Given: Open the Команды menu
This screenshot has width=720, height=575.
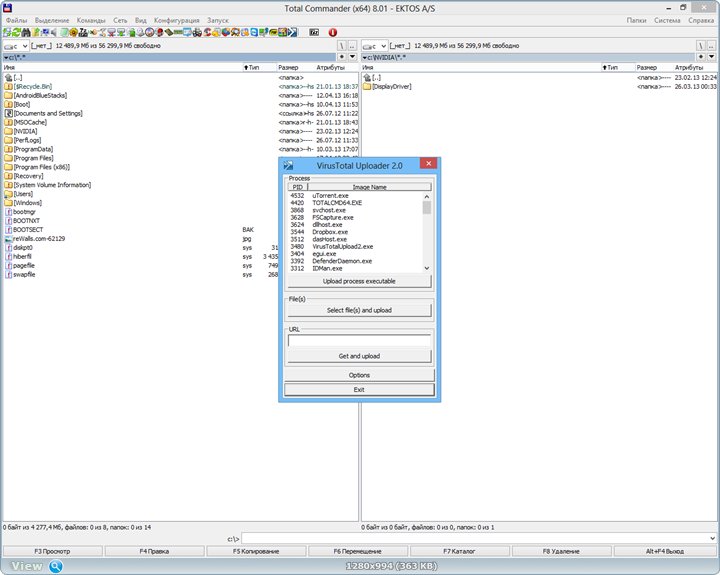Looking at the screenshot, I should [91, 20].
